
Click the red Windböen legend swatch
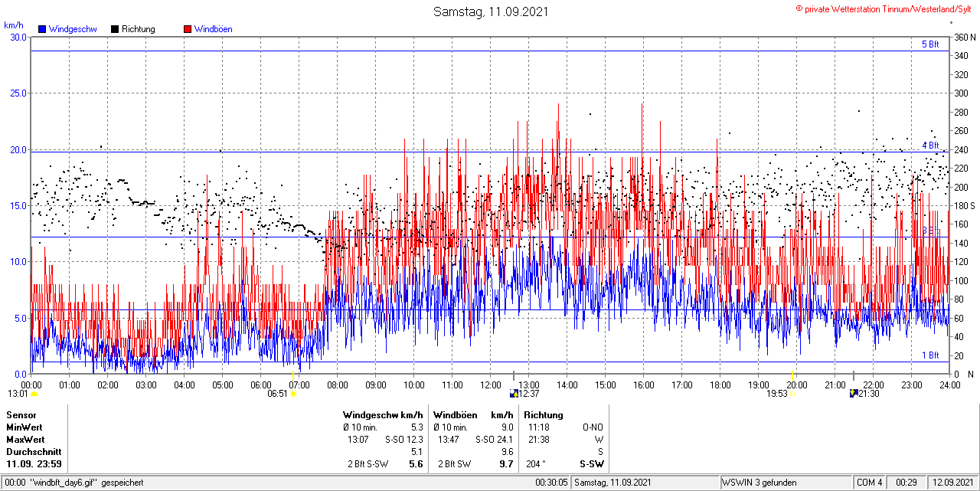[188, 29]
